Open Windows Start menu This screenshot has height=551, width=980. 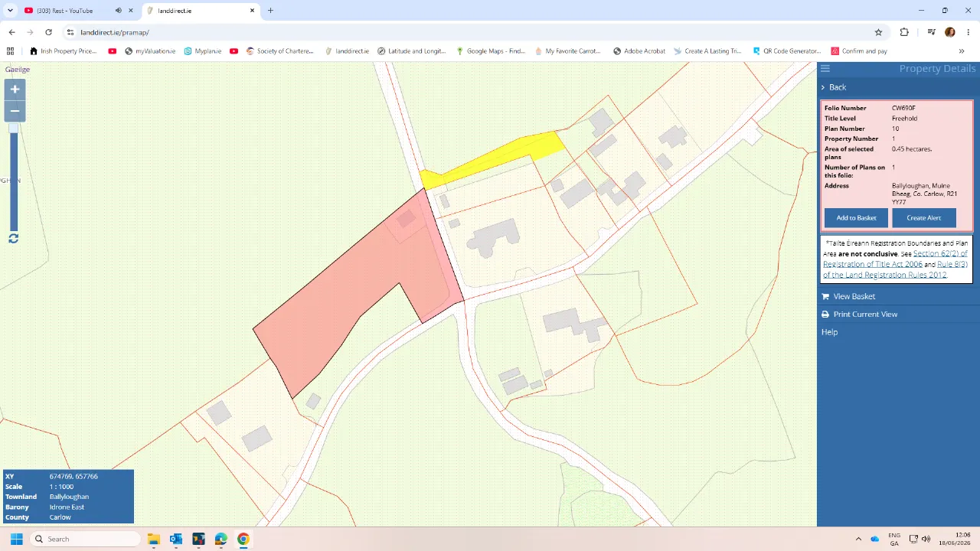click(x=16, y=539)
